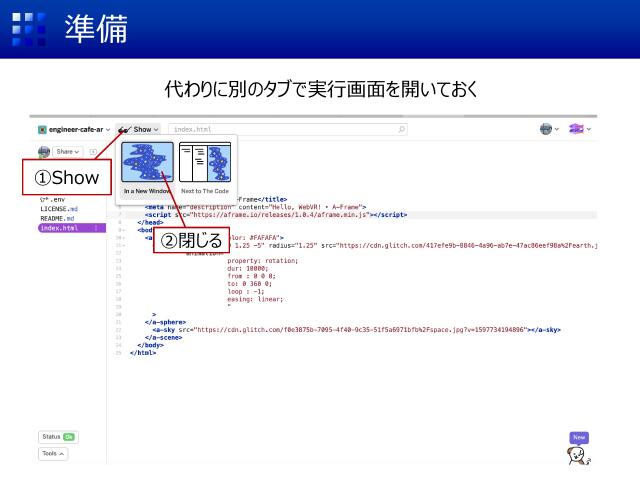640x480 pixels.
Task: Expand the engineer-cafe-ar project menu
Action: 73,129
